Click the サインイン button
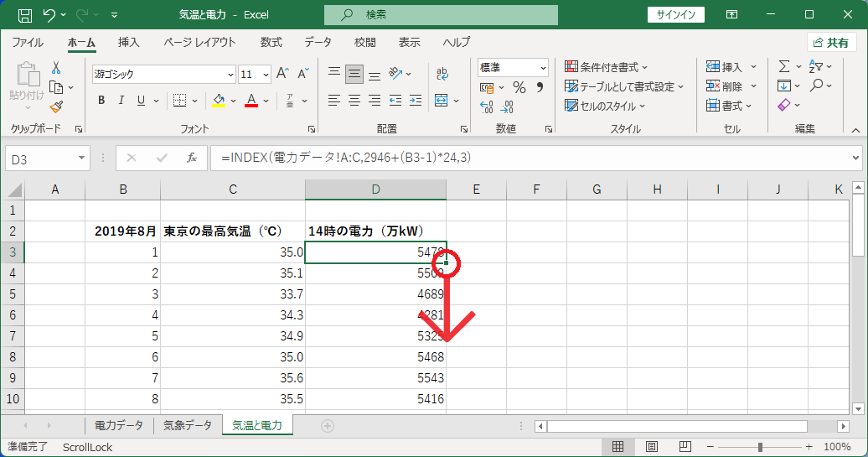This screenshot has height=457, width=868. (x=676, y=15)
